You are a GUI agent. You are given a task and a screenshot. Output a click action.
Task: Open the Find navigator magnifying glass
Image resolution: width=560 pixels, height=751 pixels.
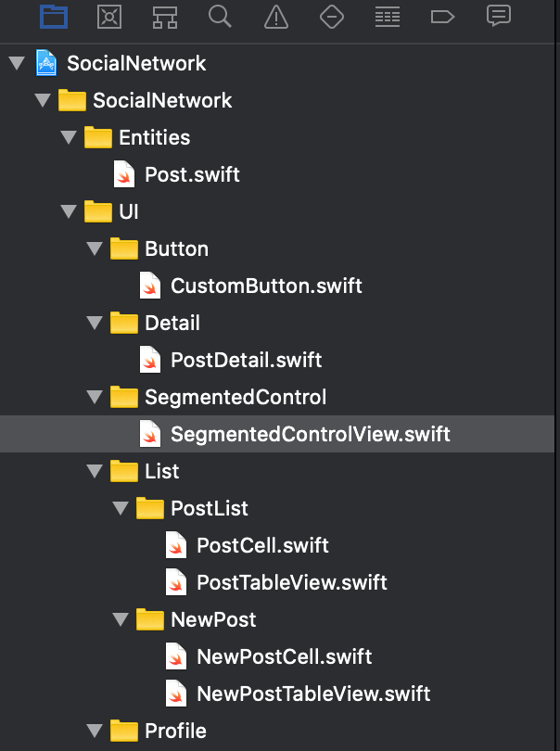220,17
